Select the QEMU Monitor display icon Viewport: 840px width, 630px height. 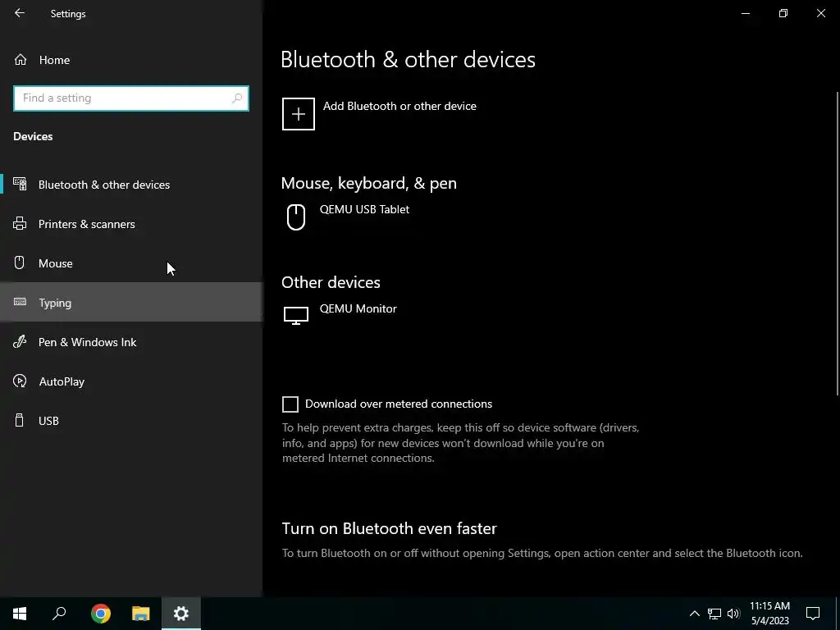[x=295, y=316]
